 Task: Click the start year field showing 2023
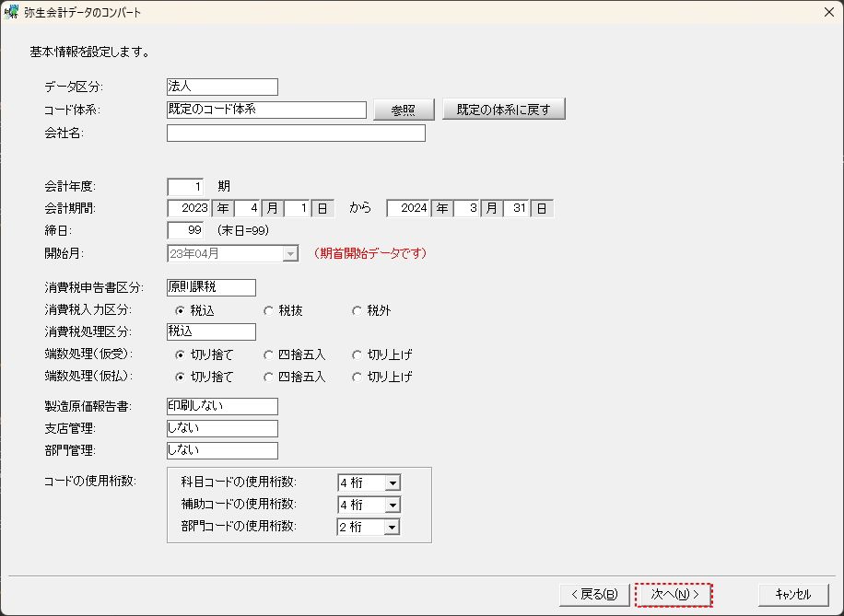pyautogui.click(x=189, y=208)
